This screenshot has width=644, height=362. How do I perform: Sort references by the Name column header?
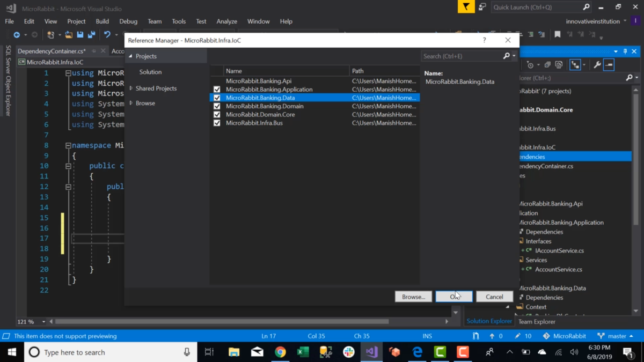point(286,71)
